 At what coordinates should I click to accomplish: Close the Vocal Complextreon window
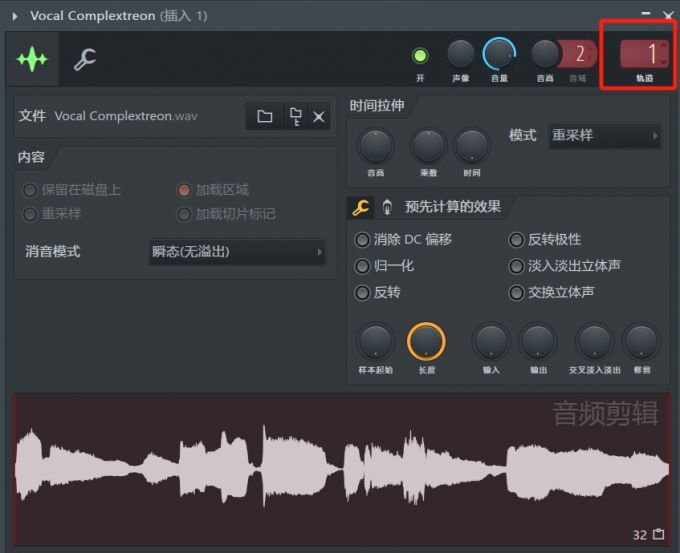click(668, 16)
